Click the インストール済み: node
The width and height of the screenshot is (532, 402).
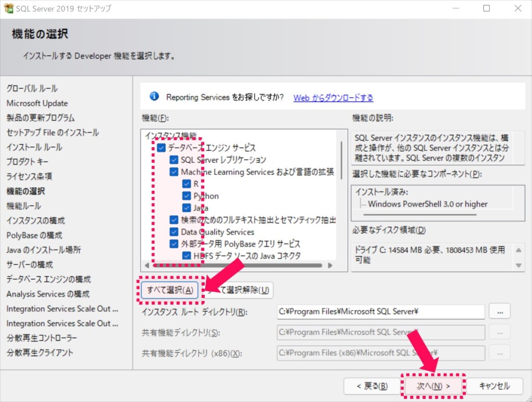pyautogui.click(x=382, y=192)
